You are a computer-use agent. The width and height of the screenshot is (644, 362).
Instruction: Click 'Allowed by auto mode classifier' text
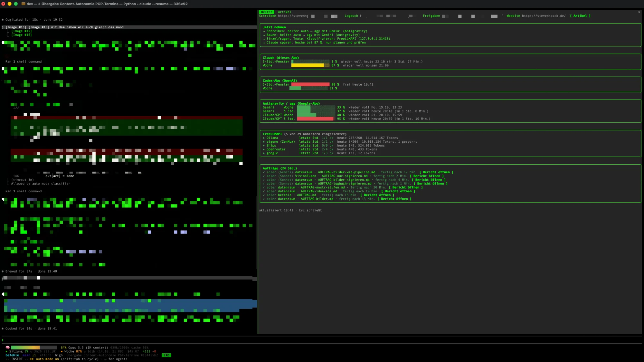[x=41, y=184]
